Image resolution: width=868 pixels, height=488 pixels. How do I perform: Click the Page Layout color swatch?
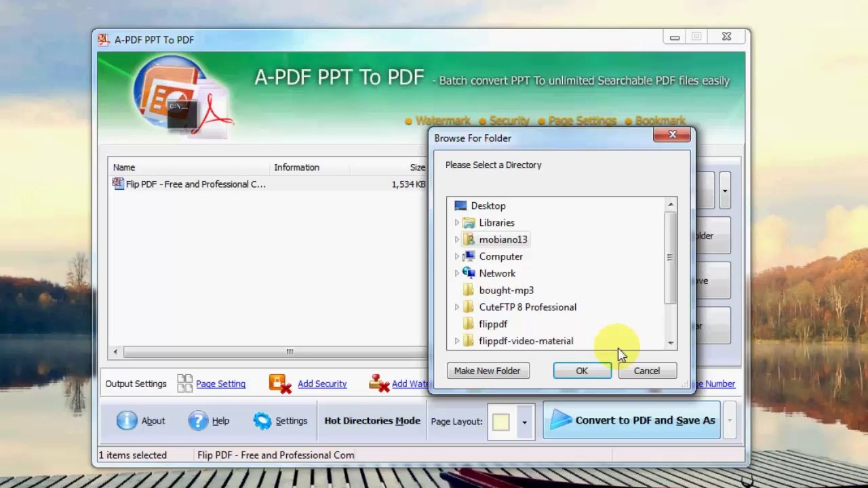pyautogui.click(x=501, y=422)
